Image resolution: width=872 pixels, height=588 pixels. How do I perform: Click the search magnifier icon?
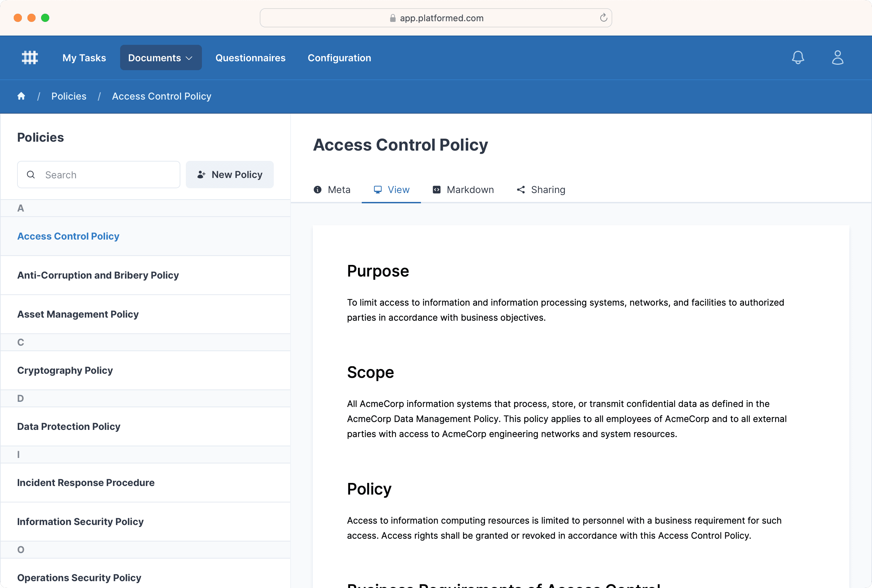[31, 175]
